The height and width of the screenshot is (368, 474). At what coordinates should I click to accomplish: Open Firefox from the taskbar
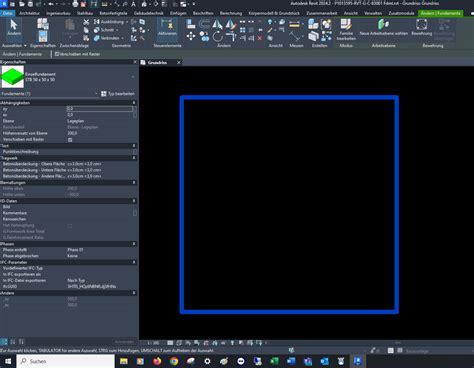click(x=157, y=361)
